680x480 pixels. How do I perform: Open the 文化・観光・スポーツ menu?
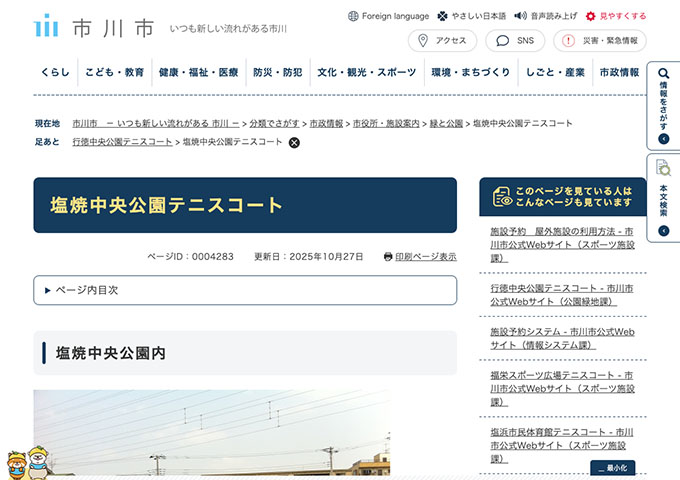367,72
